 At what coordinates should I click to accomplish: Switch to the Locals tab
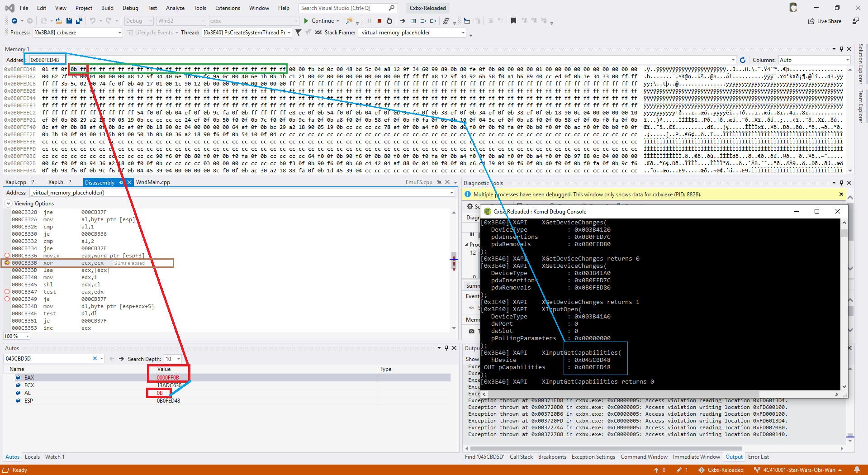click(32, 457)
